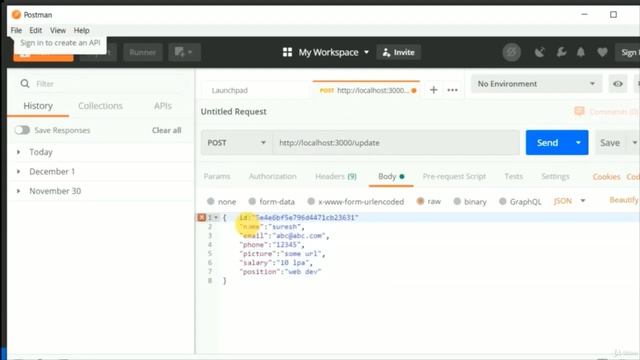Viewport: 640px width, 360px height.
Task: Click the "salary":"10 lpa" line in editor
Action: (276, 263)
